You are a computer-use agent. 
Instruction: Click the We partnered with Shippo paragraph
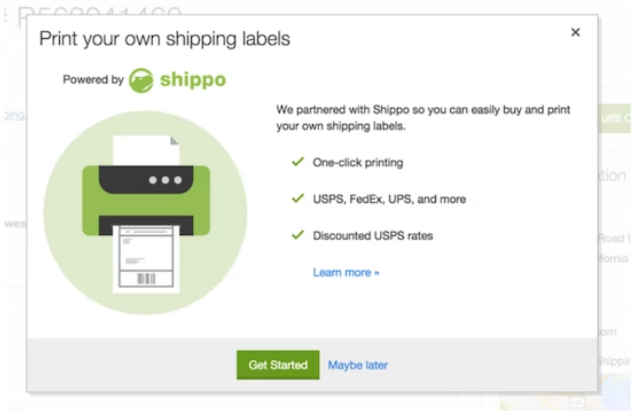[x=423, y=118]
